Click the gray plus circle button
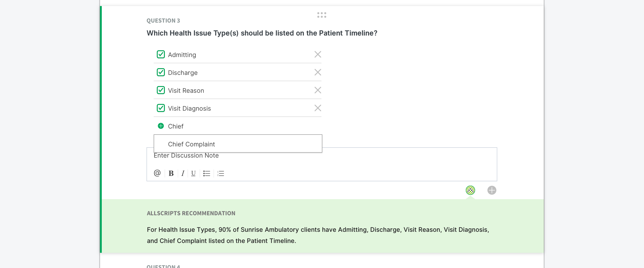Screen dimensions: 644x268 click(491, 190)
